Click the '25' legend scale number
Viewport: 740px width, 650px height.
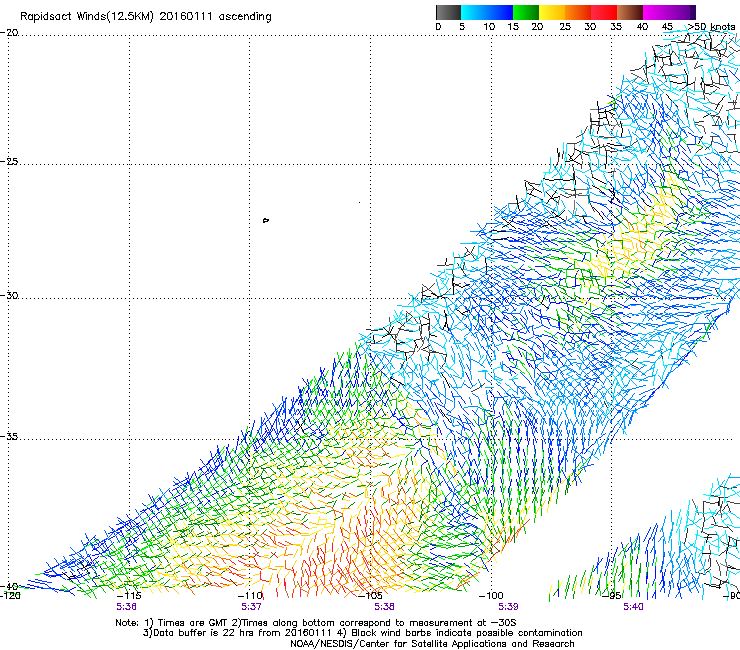point(565,27)
